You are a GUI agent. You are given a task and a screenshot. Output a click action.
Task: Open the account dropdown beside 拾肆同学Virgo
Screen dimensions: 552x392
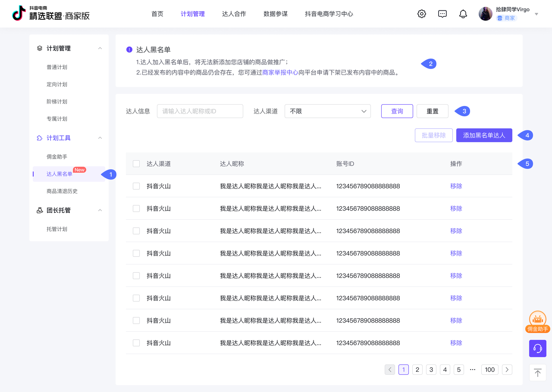click(x=536, y=13)
